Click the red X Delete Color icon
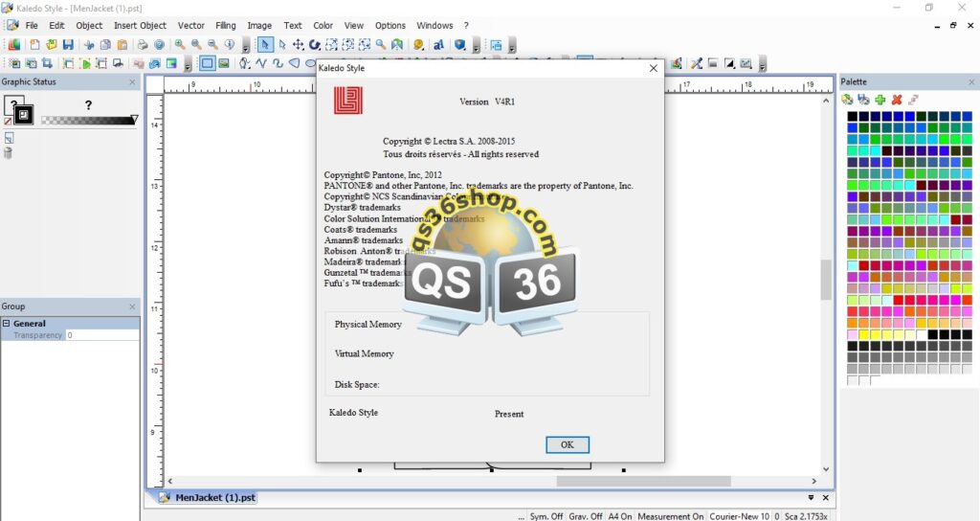The height and width of the screenshot is (521, 980). pyautogui.click(x=897, y=100)
